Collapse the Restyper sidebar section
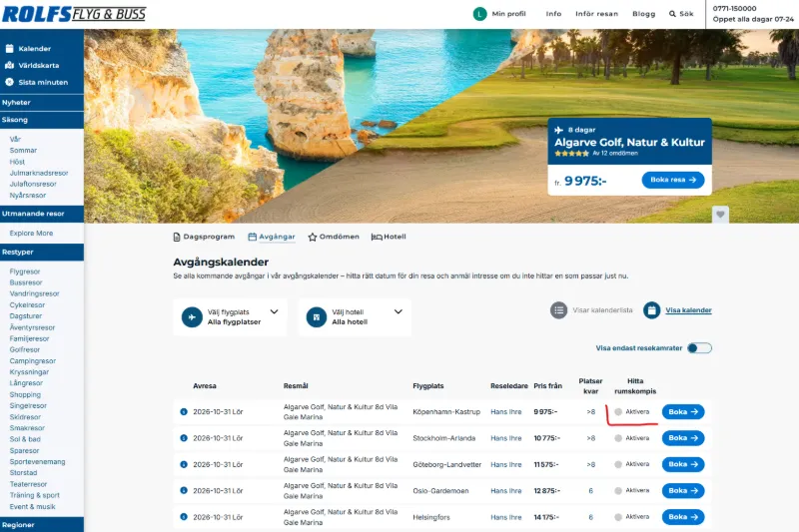The image size is (799, 532). click(x=42, y=252)
